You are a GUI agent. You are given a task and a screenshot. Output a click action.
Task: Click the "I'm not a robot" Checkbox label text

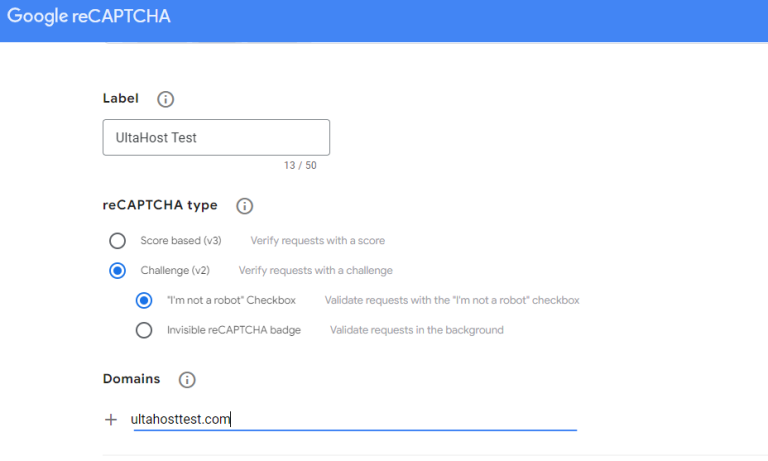tap(230, 300)
